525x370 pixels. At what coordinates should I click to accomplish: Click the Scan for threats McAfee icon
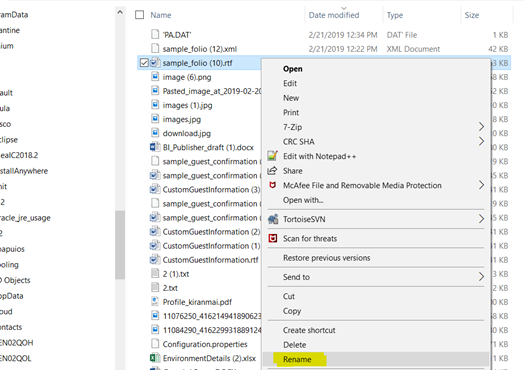[x=273, y=238]
